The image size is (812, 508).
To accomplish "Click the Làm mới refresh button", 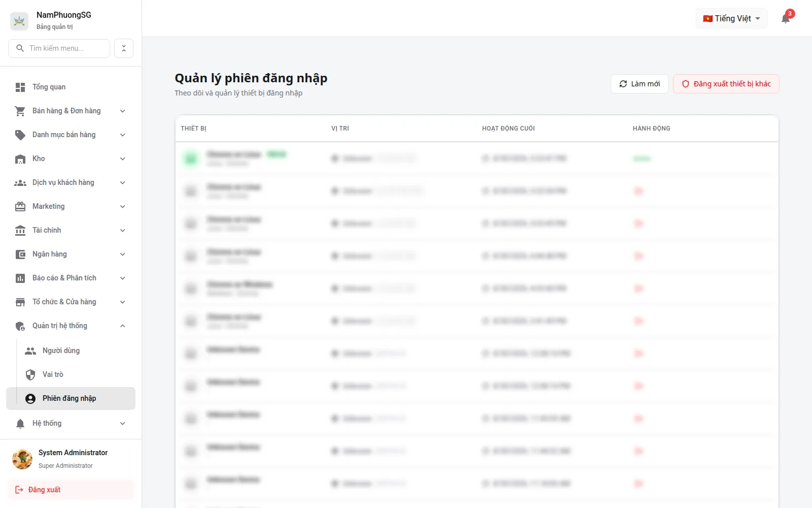I will pyautogui.click(x=639, y=84).
